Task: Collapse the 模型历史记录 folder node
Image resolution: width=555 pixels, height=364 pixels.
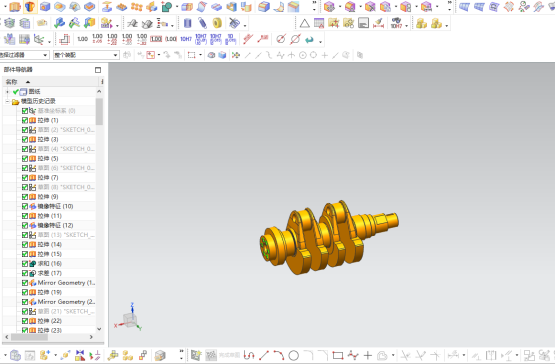Action: 7,102
